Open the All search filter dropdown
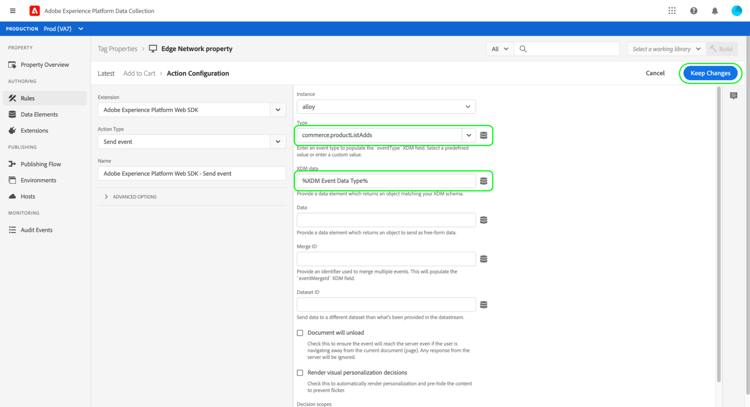The width and height of the screenshot is (750, 407). [x=500, y=49]
